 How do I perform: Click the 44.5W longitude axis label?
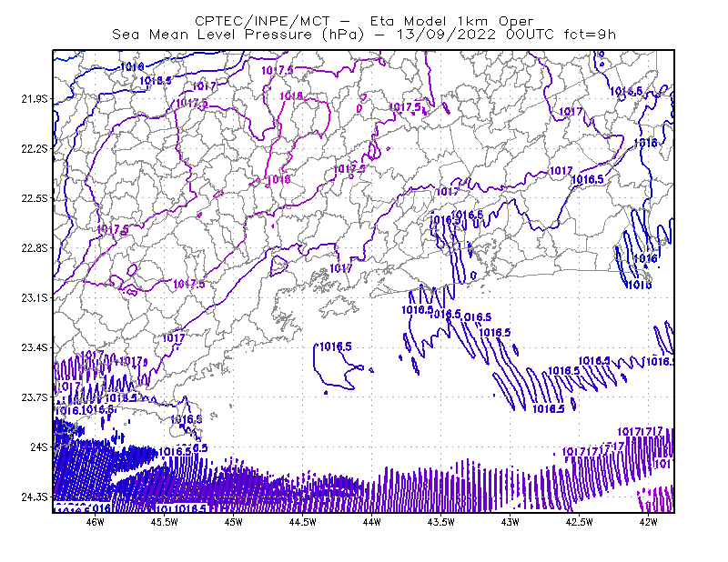pyautogui.click(x=303, y=522)
